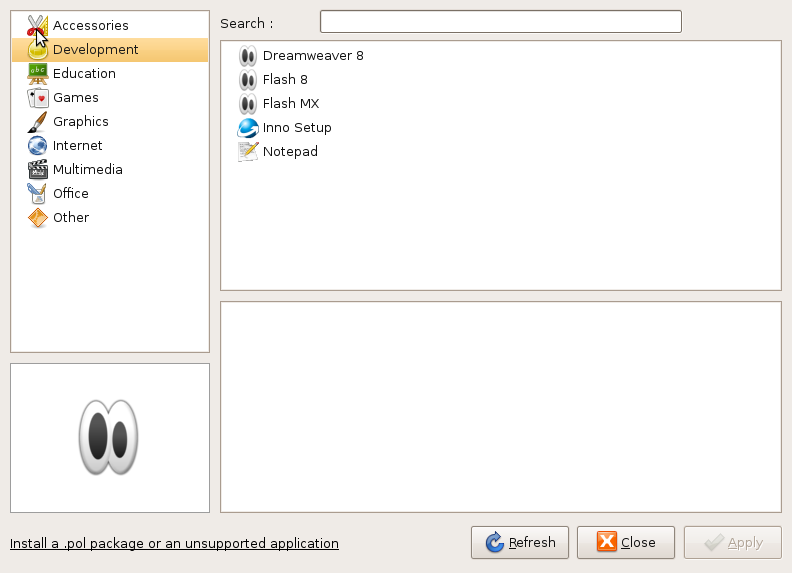
Task: Click the Other orange diamond icon
Action: tap(37, 217)
